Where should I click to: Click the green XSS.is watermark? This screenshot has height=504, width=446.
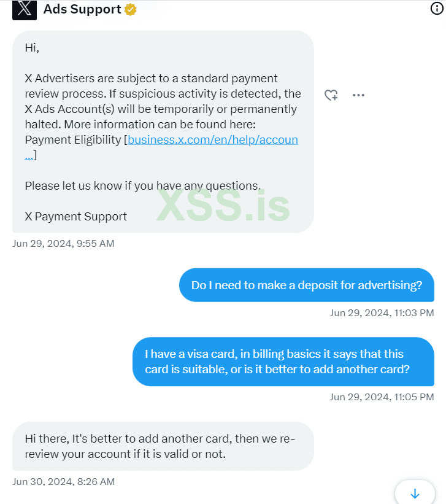click(223, 204)
